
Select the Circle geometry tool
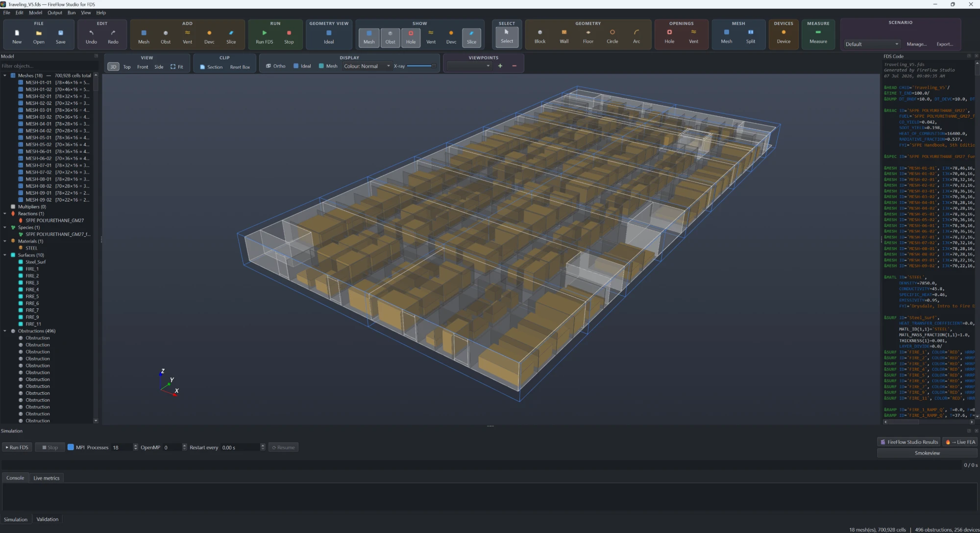[x=612, y=36]
